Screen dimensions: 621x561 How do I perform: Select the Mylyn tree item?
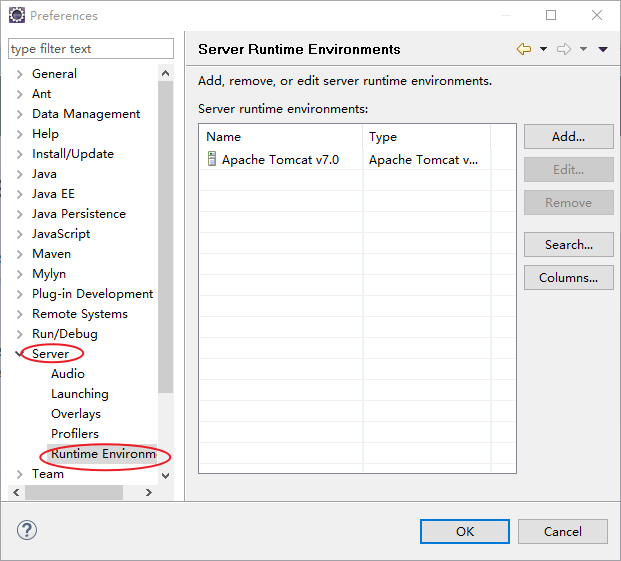[49, 274]
